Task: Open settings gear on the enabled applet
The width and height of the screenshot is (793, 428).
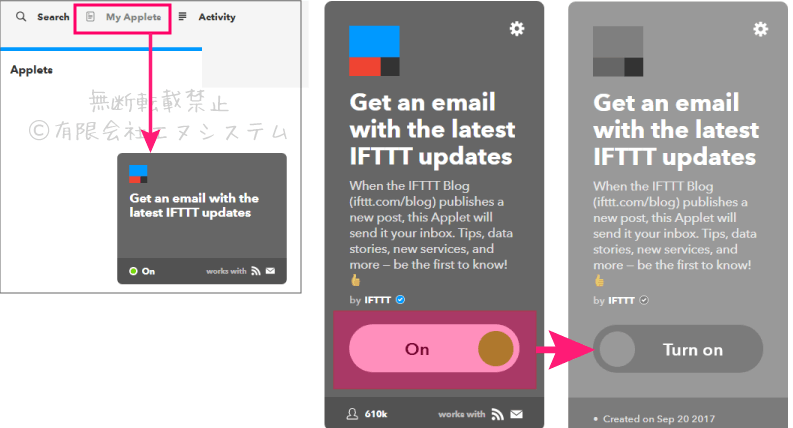Action: coord(516,29)
